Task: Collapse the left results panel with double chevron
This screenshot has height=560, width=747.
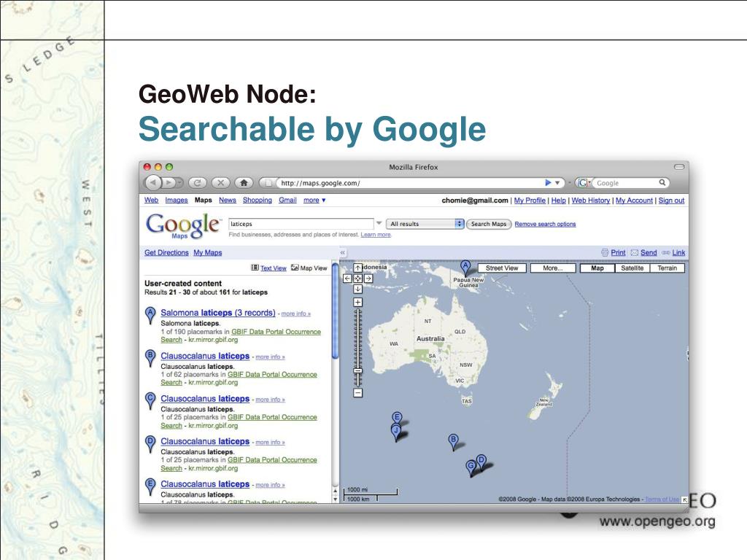Action: [342, 253]
